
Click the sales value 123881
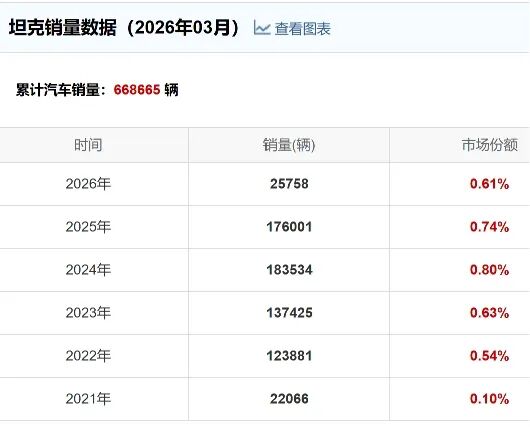[x=289, y=356]
